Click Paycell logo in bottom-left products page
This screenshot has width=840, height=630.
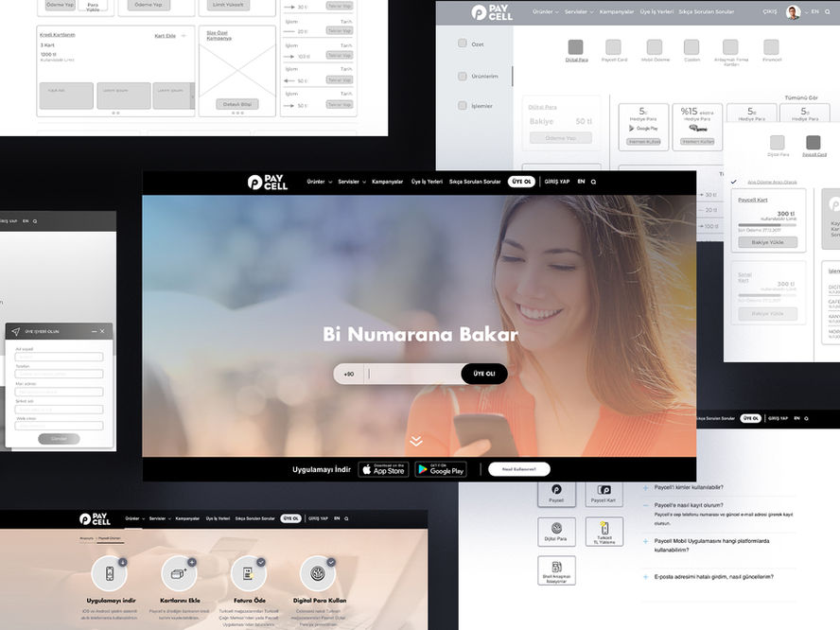95,518
